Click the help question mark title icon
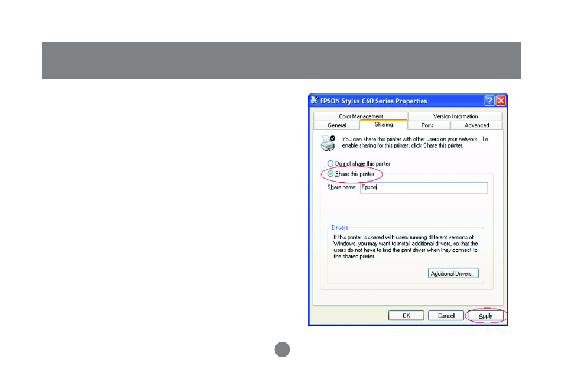 click(x=489, y=101)
